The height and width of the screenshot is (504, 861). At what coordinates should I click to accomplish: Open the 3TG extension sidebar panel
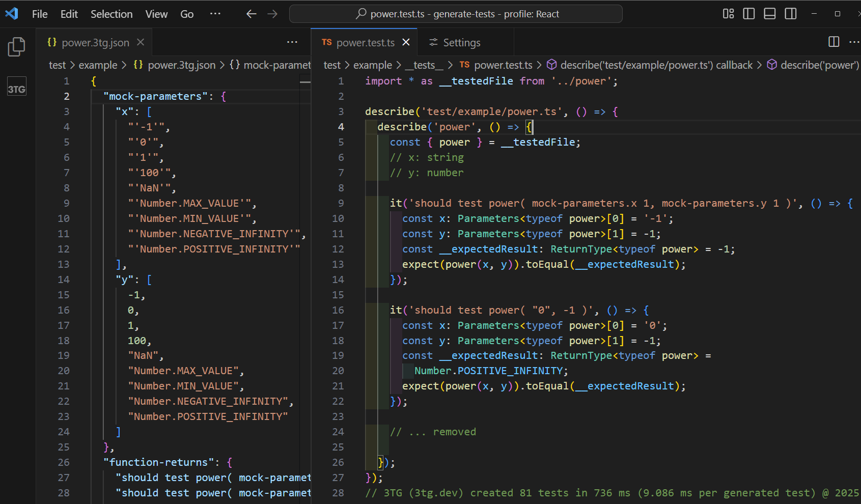click(16, 87)
